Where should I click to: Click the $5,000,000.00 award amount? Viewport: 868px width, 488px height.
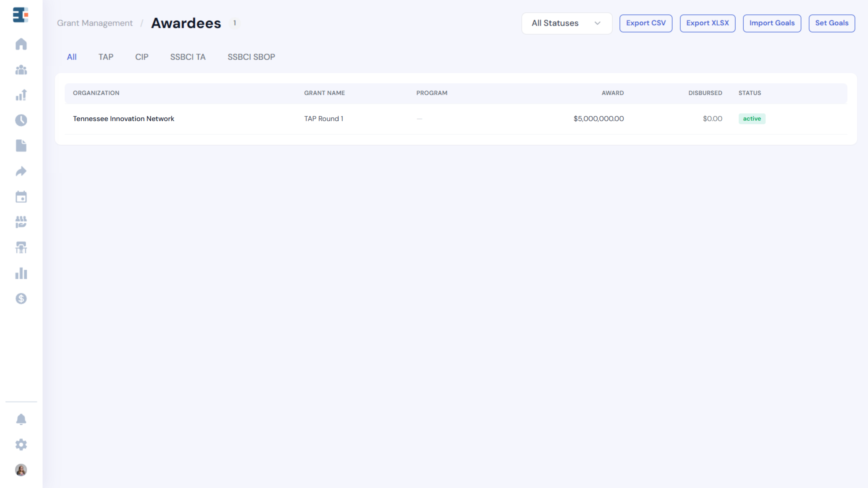pos(599,119)
